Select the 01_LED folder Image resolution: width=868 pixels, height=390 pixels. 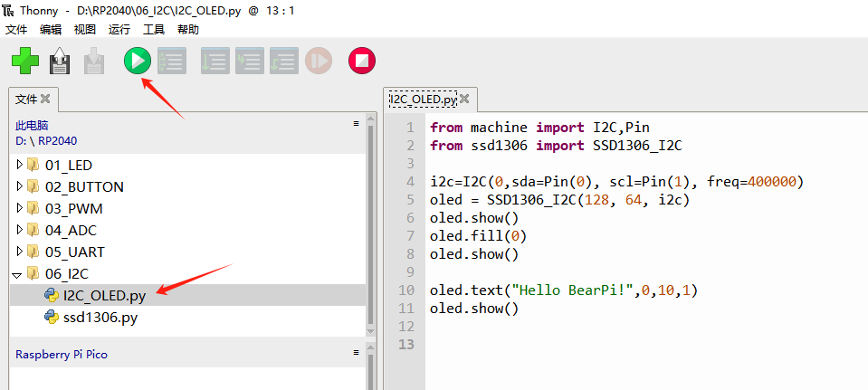pyautogui.click(x=69, y=165)
